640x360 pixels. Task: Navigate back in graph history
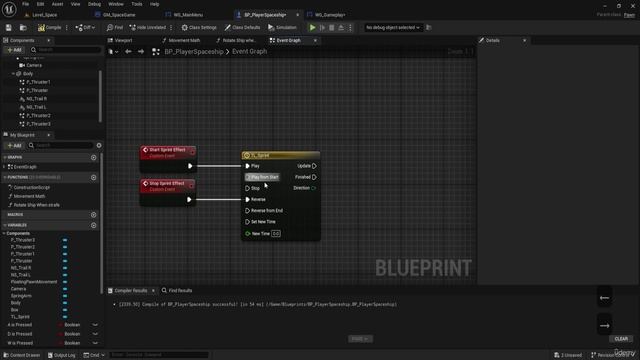[x=128, y=51]
